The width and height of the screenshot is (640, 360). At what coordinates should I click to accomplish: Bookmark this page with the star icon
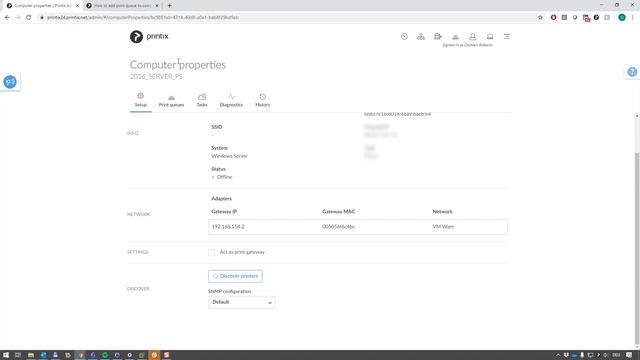[x=540, y=18]
